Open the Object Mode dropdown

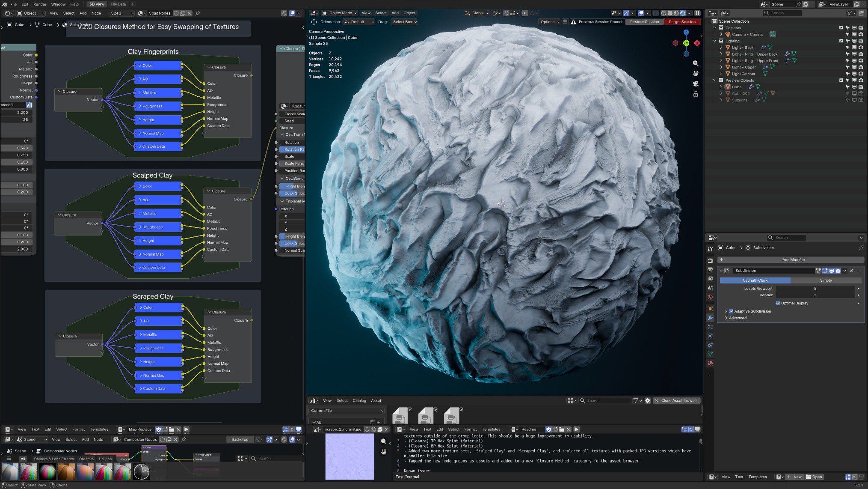(x=340, y=13)
